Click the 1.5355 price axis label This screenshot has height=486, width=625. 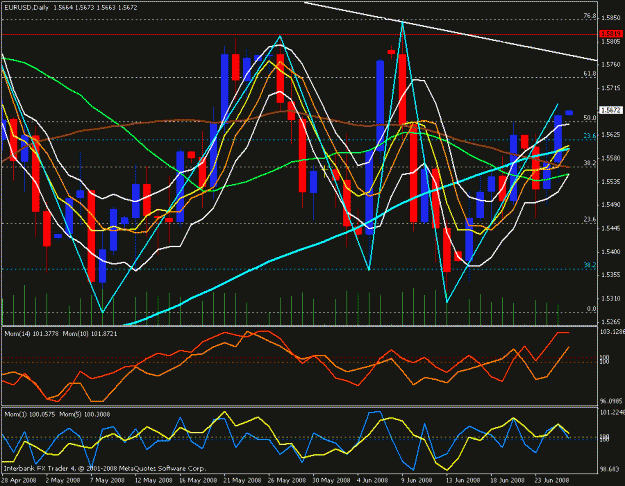610,275
